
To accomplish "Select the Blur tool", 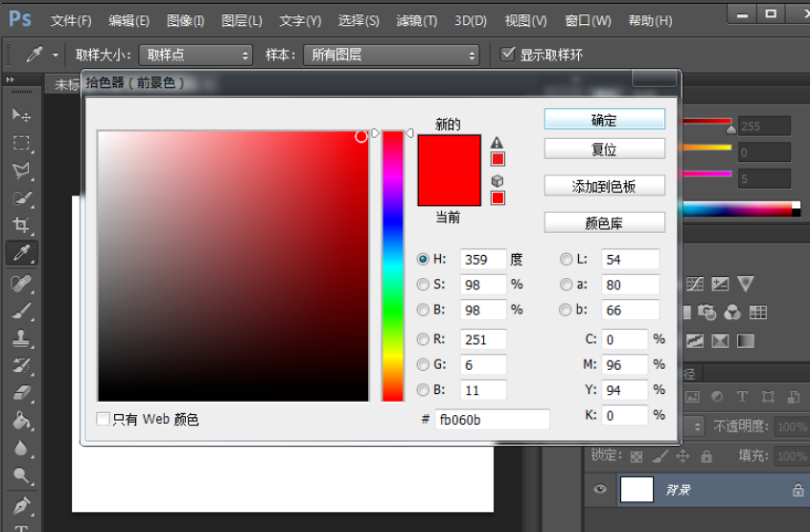I will pyautogui.click(x=21, y=448).
